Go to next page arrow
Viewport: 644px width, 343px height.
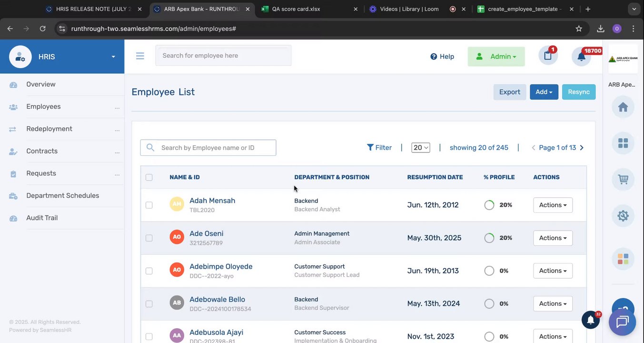[582, 148]
